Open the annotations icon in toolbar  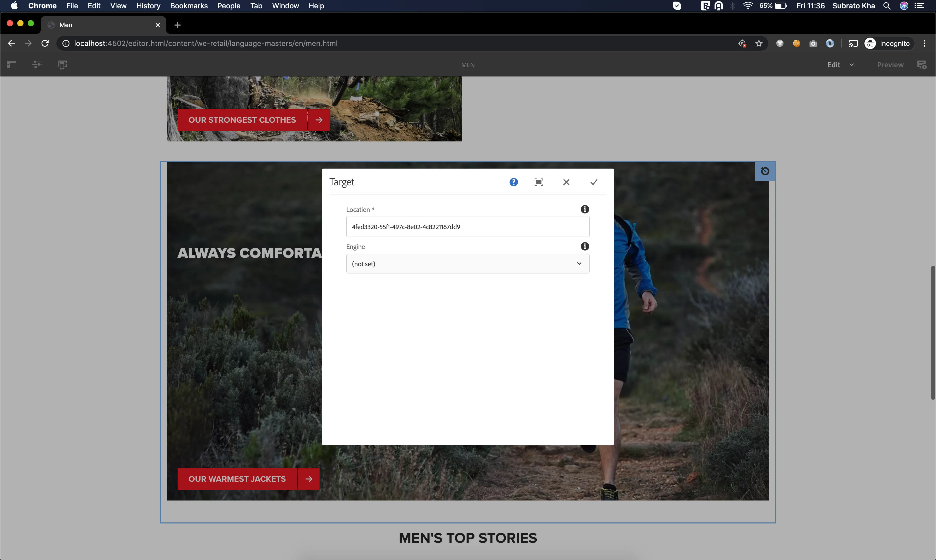(922, 65)
